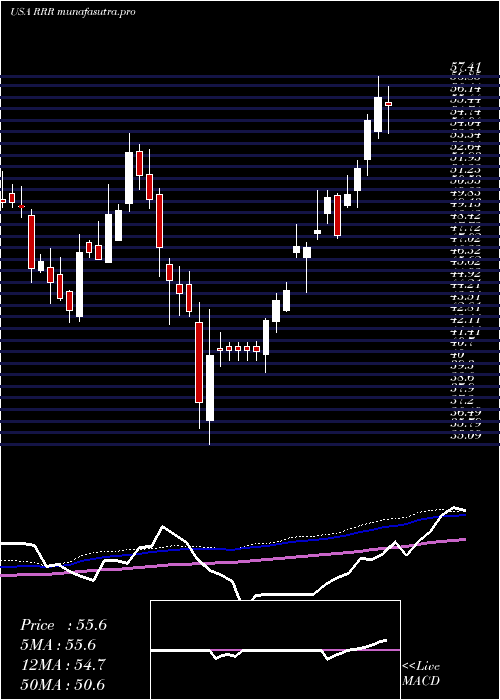Open the MACD inset panel
Image resolution: width=500 pixels, height=700 pixels.
(x=275, y=650)
